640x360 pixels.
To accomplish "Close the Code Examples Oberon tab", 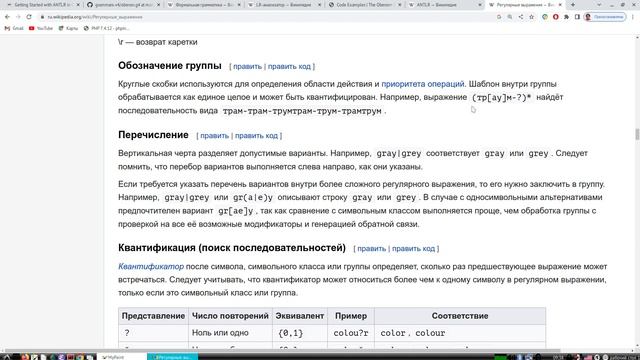I will [400, 5].
